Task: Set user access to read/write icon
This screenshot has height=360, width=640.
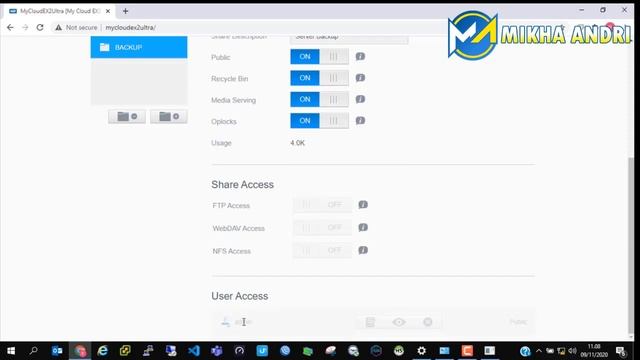Action: 370,322
